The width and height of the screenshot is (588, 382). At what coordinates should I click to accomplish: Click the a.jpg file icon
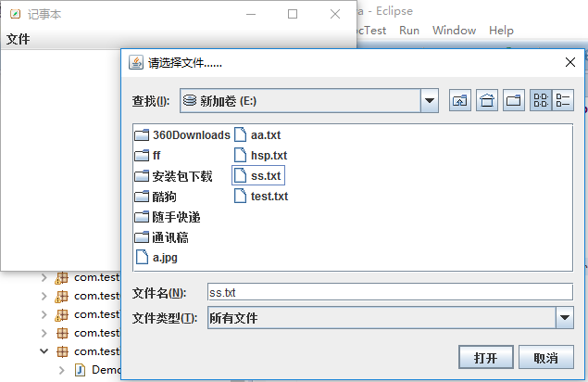click(x=142, y=258)
